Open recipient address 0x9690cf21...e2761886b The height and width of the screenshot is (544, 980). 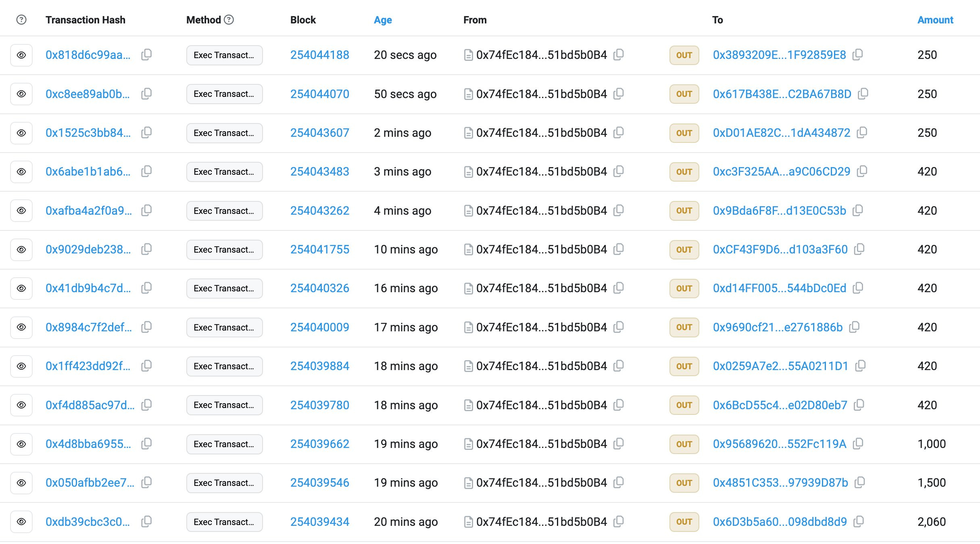[x=778, y=327]
